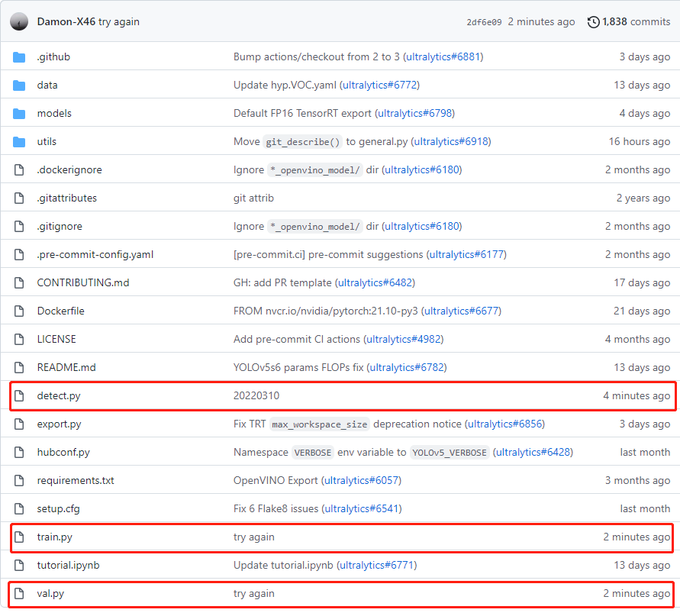Click the Damon-X46 avatar image
Image resolution: width=680 pixels, height=616 pixels.
click(x=19, y=21)
